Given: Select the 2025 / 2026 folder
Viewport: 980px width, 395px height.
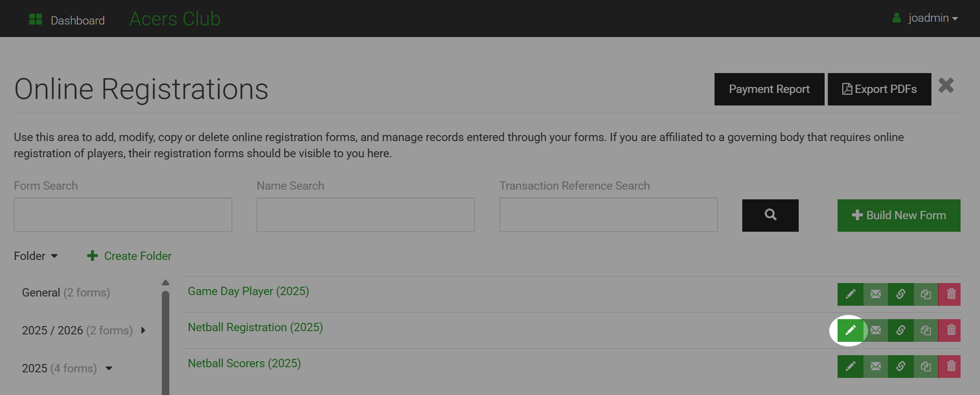Looking at the screenshot, I should coord(77,330).
